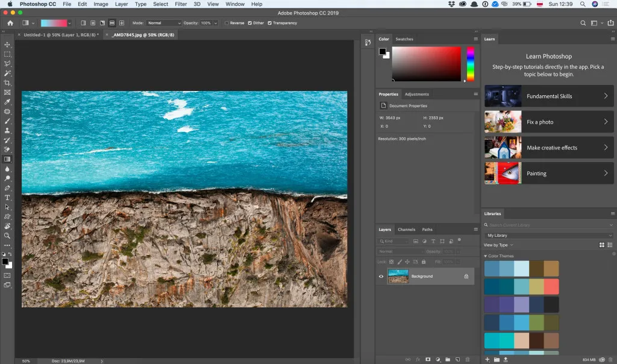The width and height of the screenshot is (617, 364).
Task: Add a layer mask to the layer
Action: click(x=428, y=359)
